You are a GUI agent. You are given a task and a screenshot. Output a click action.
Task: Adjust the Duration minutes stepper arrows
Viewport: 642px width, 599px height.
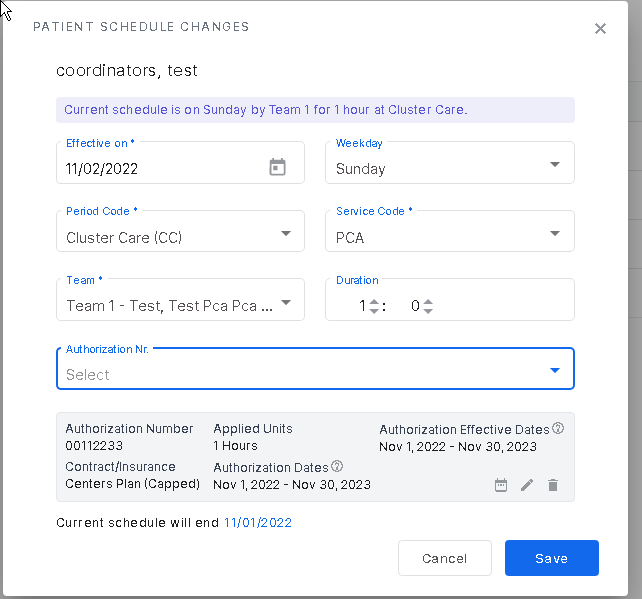pyautogui.click(x=428, y=306)
